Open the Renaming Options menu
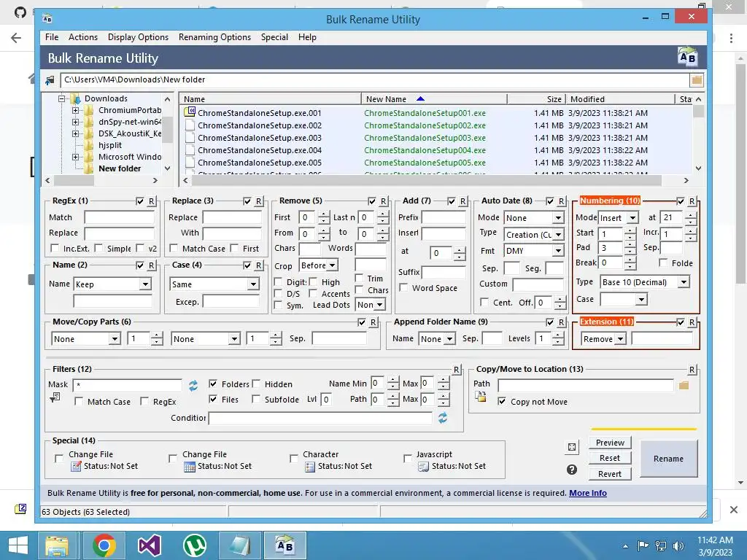This screenshot has width=747, height=560. [x=214, y=37]
